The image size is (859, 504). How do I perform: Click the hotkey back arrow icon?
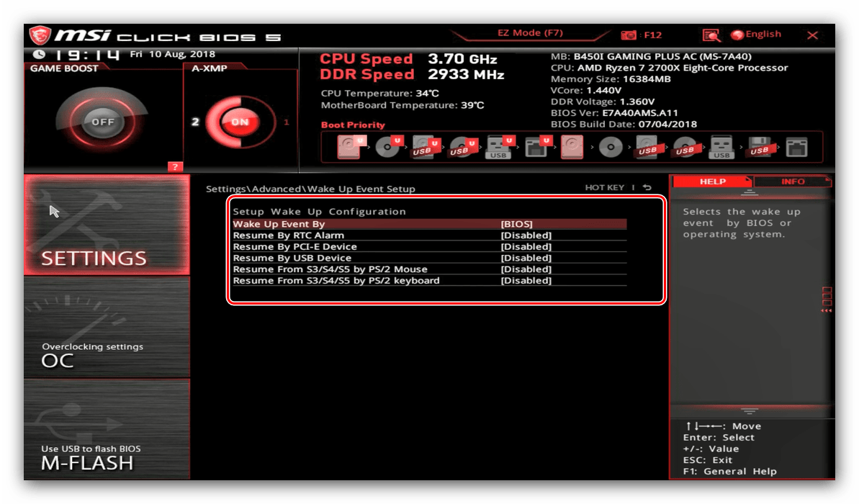pyautogui.click(x=647, y=188)
